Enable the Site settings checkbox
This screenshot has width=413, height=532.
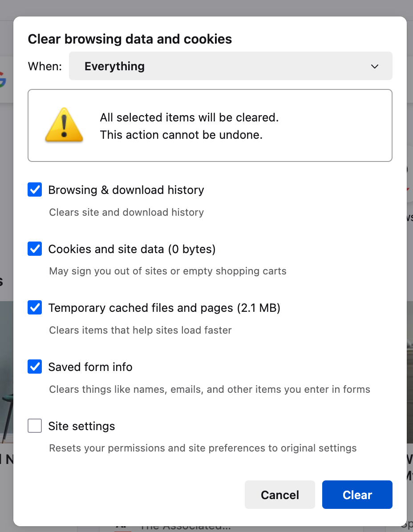tap(35, 426)
